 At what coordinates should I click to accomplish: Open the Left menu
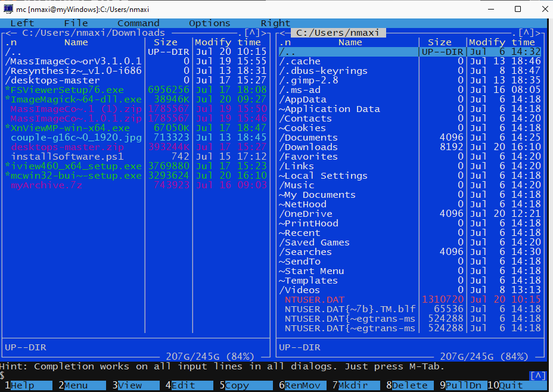[21, 23]
